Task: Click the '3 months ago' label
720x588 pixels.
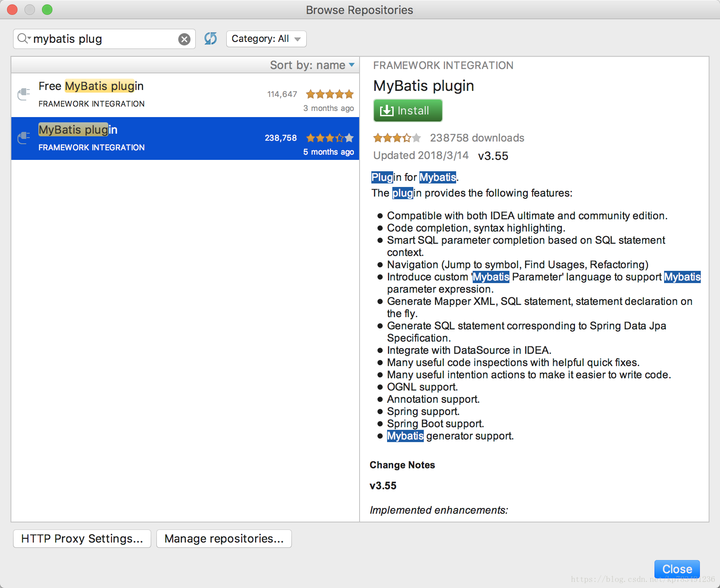Action: [x=329, y=108]
